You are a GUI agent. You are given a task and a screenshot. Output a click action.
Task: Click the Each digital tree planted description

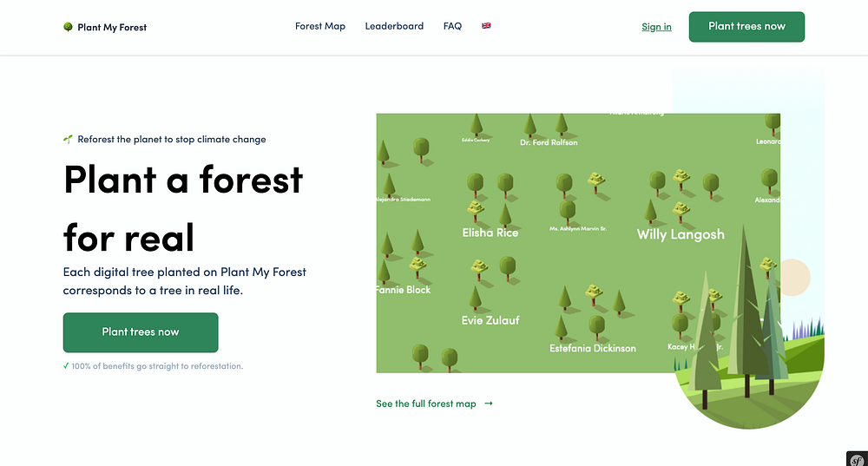click(184, 281)
